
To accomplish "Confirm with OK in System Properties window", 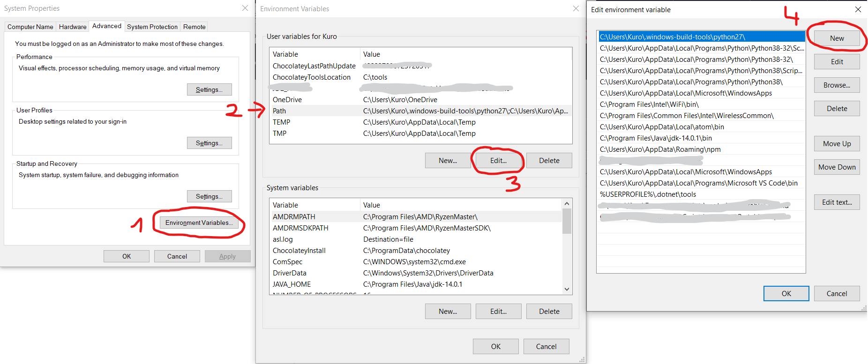I will pyautogui.click(x=127, y=256).
